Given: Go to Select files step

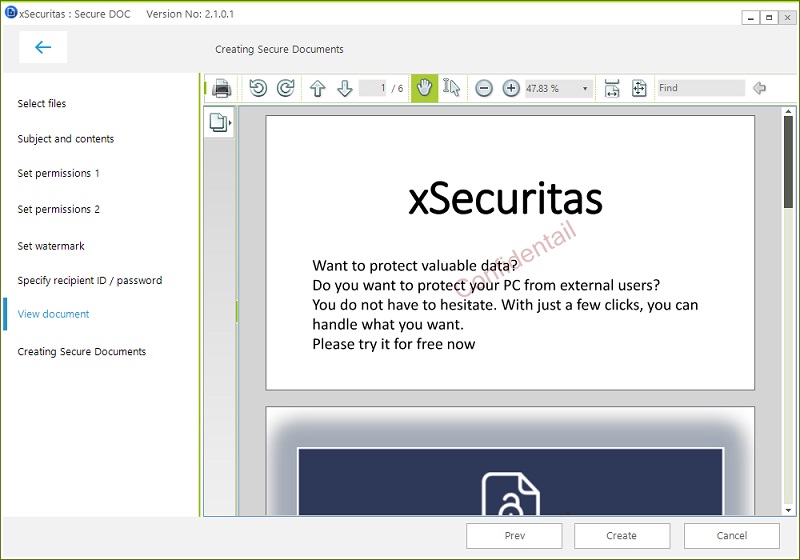Looking at the screenshot, I should coord(42,104).
